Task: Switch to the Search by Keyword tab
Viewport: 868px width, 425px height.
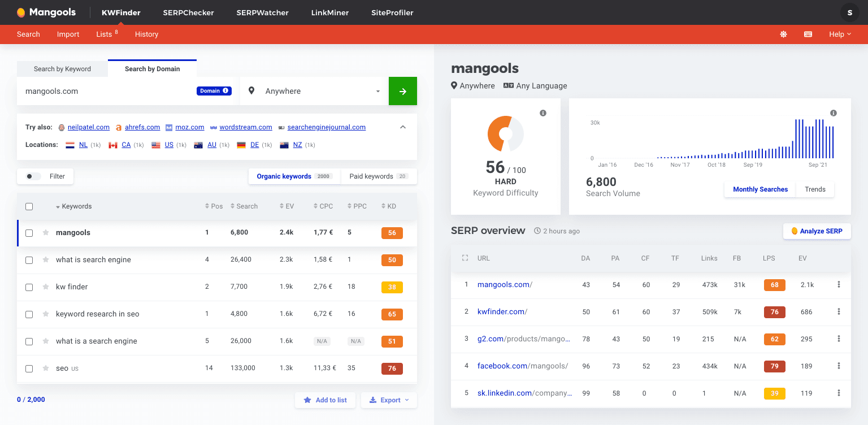Action: pos(62,68)
